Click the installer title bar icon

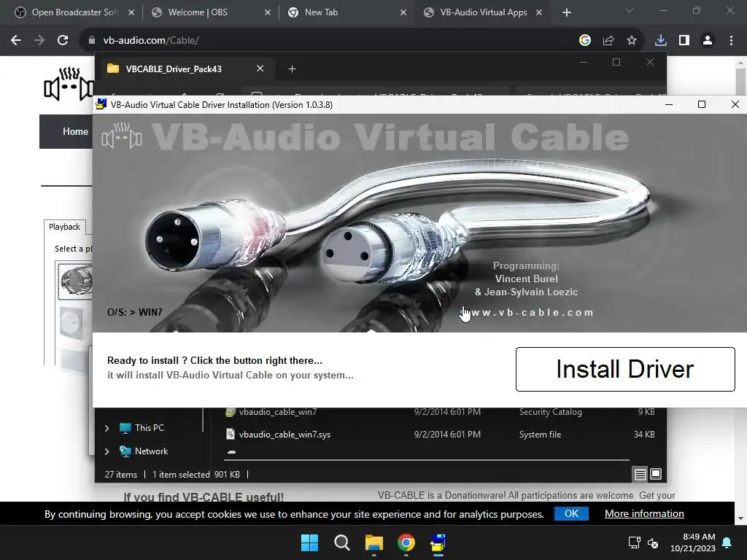(101, 104)
